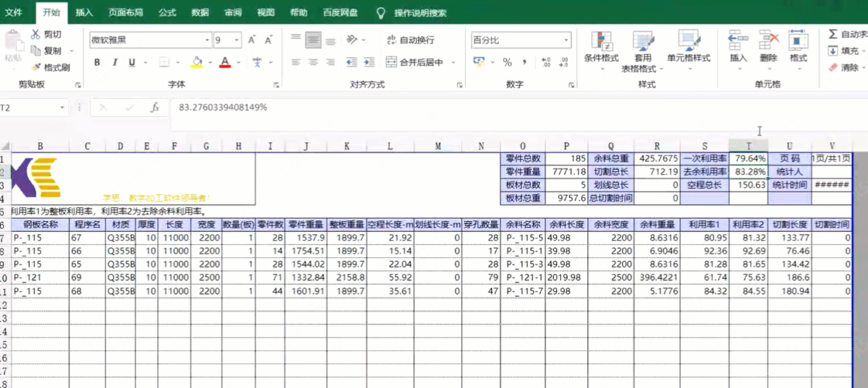868x388 pixels.
Task: Open the font name dropdown
Action: pos(208,40)
